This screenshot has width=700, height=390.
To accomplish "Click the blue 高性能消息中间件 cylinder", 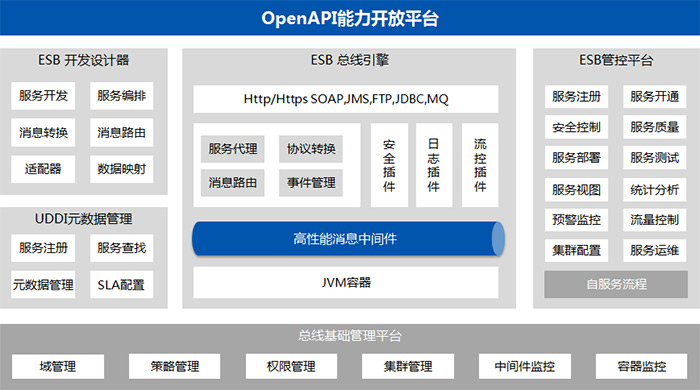I will pos(348,239).
